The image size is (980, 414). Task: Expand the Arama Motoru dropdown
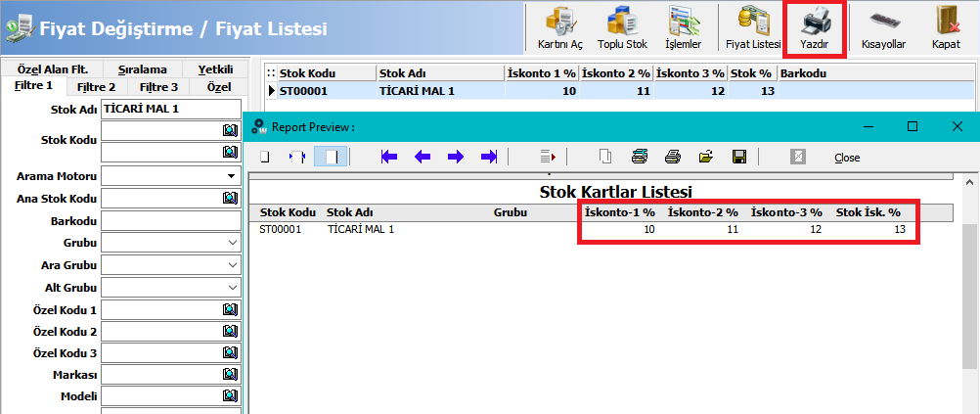pyautogui.click(x=232, y=176)
